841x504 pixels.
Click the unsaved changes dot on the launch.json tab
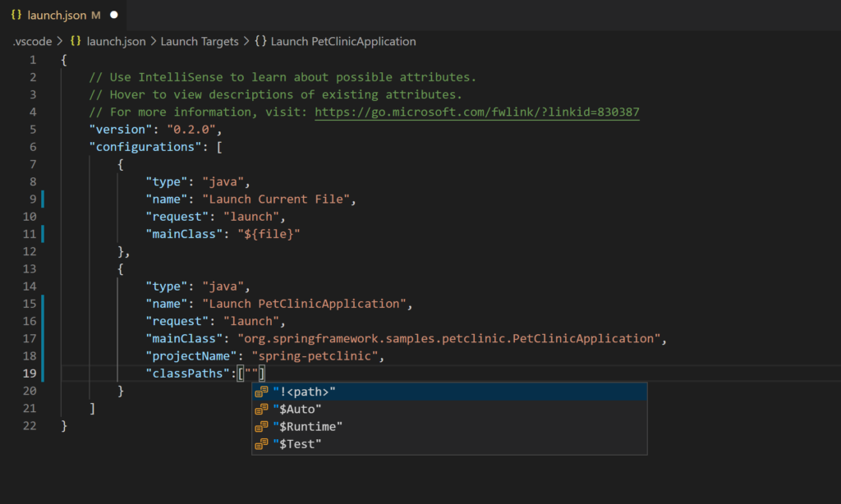point(113,14)
